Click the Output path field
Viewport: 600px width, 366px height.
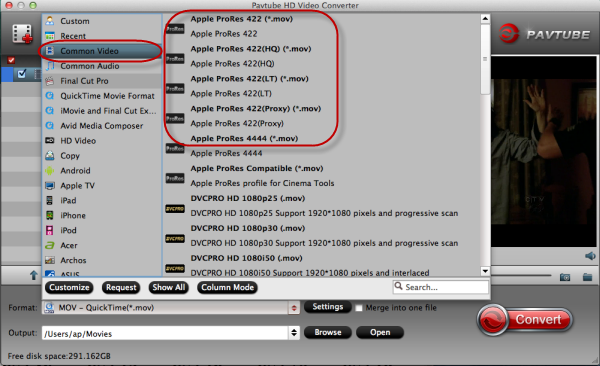pyautogui.click(x=165, y=333)
